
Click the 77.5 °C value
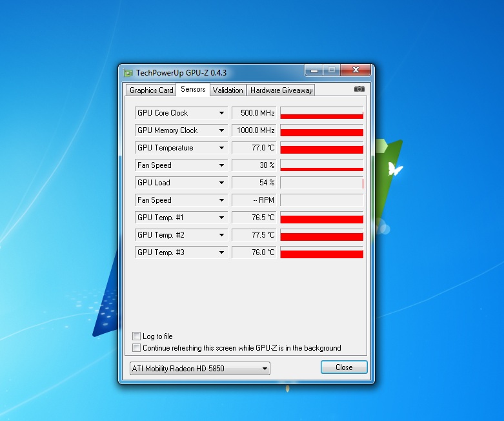point(254,235)
